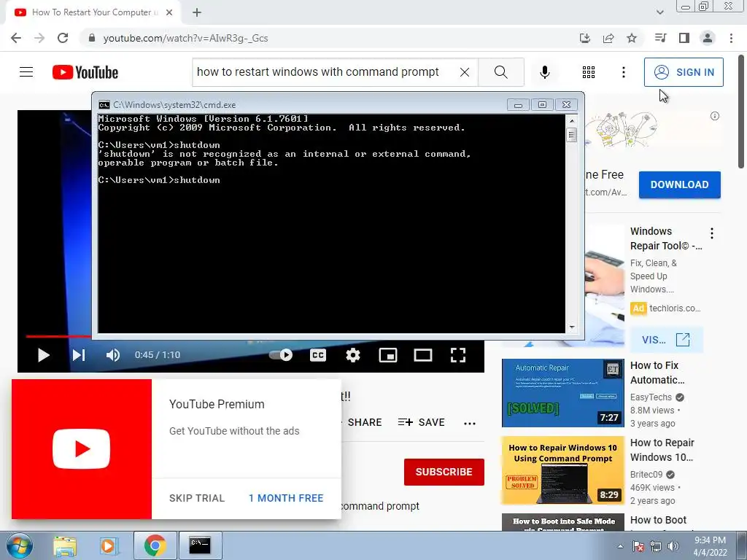This screenshot has width=747, height=560.
Task: Click the How to Fix Automatic... title
Action: (657, 373)
